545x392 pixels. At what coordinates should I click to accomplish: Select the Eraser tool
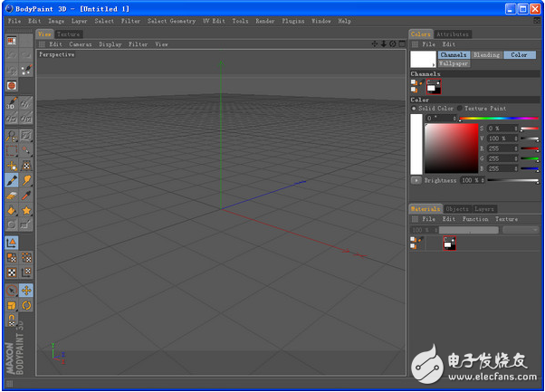pyautogui.click(x=12, y=195)
